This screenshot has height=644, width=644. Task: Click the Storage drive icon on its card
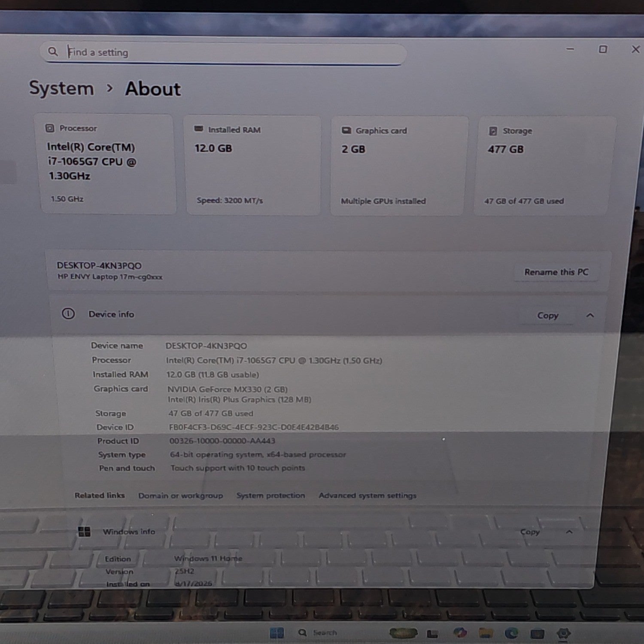(493, 131)
